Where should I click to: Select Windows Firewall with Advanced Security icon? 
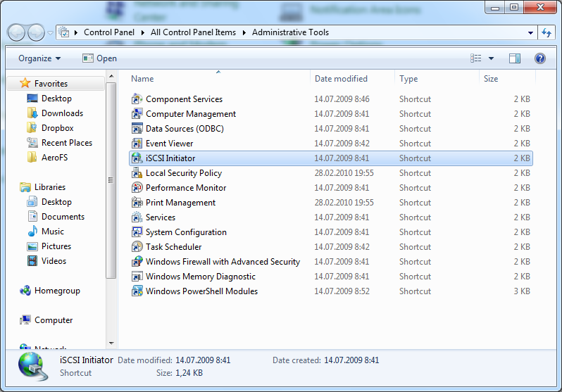click(x=137, y=262)
